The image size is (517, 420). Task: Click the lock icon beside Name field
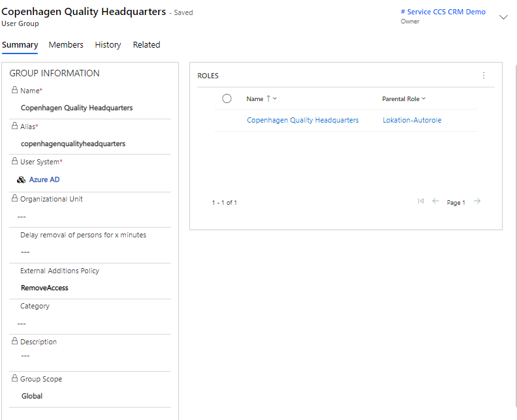pos(14,91)
